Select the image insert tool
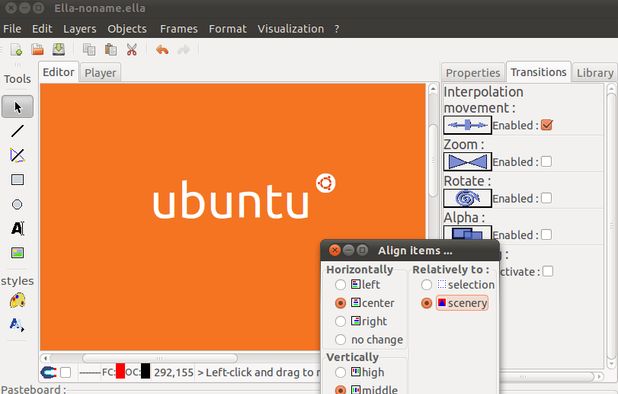The image size is (618, 394). point(17,253)
